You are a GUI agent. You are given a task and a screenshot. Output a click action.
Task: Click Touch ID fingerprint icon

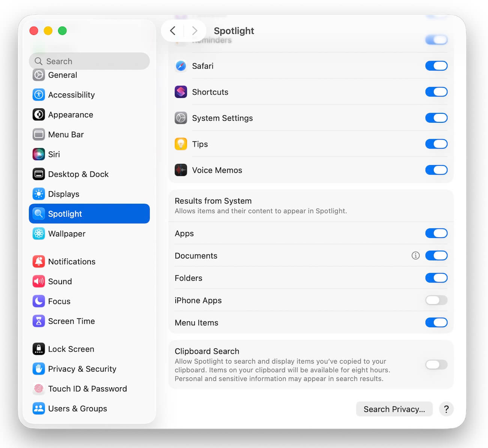(x=39, y=389)
